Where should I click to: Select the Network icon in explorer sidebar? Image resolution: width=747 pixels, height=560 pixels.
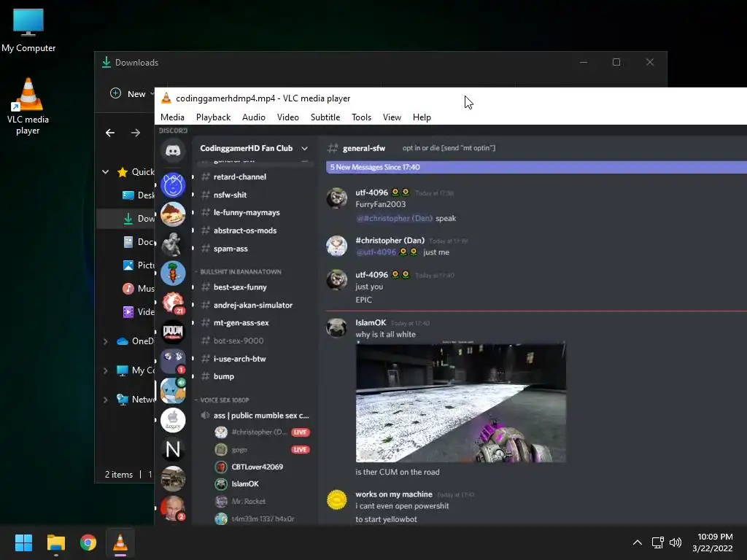pos(123,400)
